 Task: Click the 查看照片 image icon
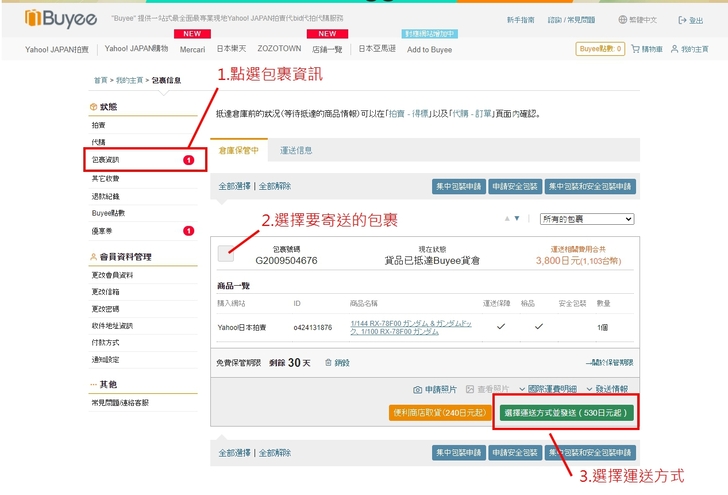470,389
